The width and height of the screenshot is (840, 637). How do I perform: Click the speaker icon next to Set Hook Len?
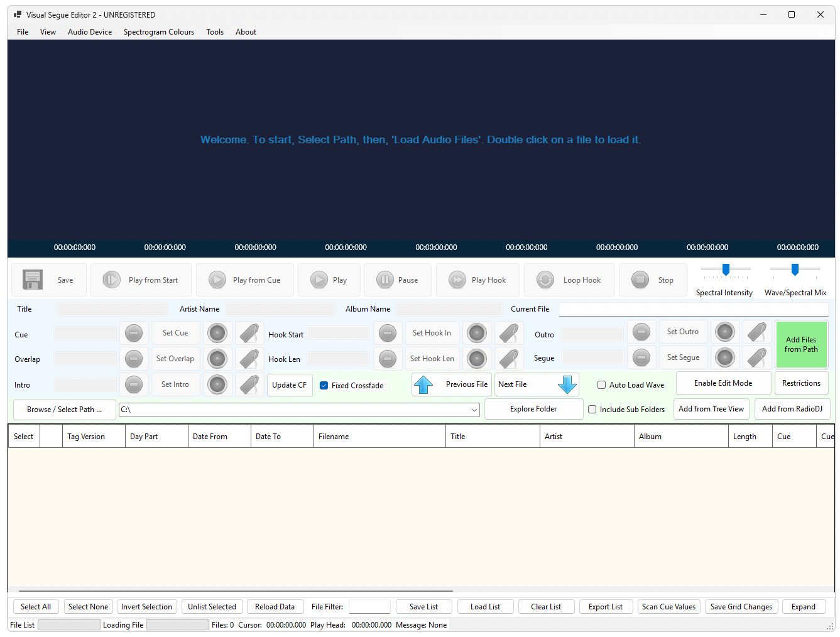click(x=477, y=359)
